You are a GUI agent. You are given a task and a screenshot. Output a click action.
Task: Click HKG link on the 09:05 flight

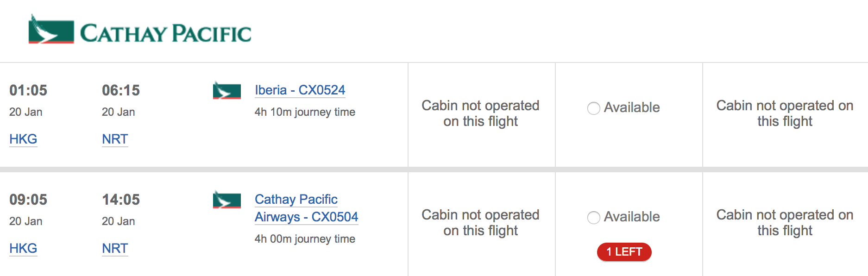point(23,248)
